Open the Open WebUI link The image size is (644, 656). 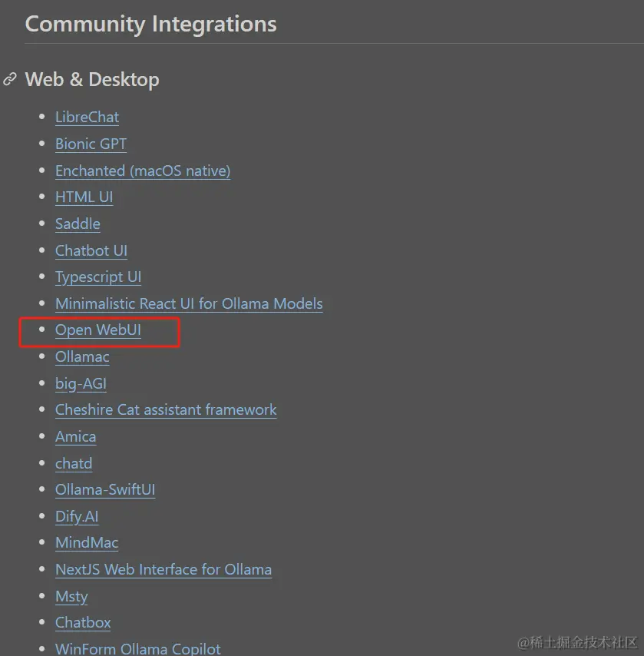tap(97, 330)
